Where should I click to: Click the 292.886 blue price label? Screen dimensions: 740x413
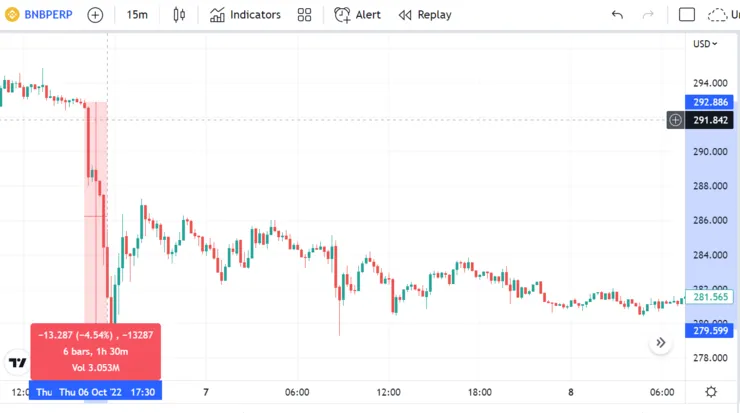coord(710,102)
